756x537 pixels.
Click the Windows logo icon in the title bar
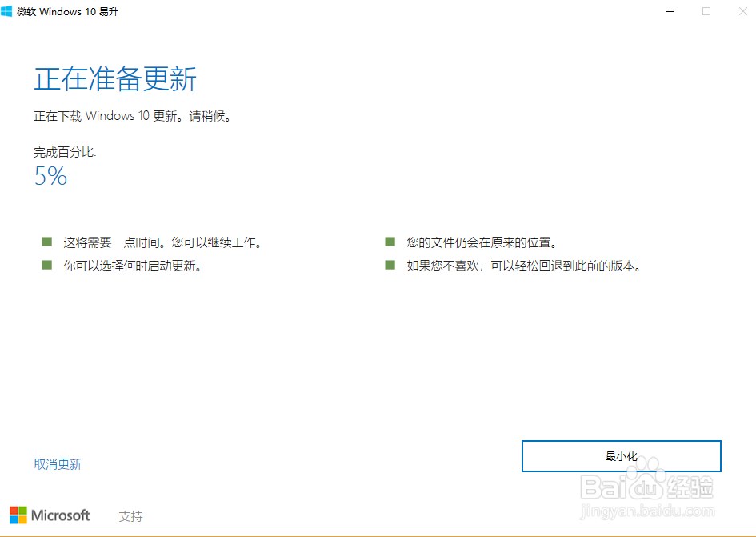pos(6,11)
